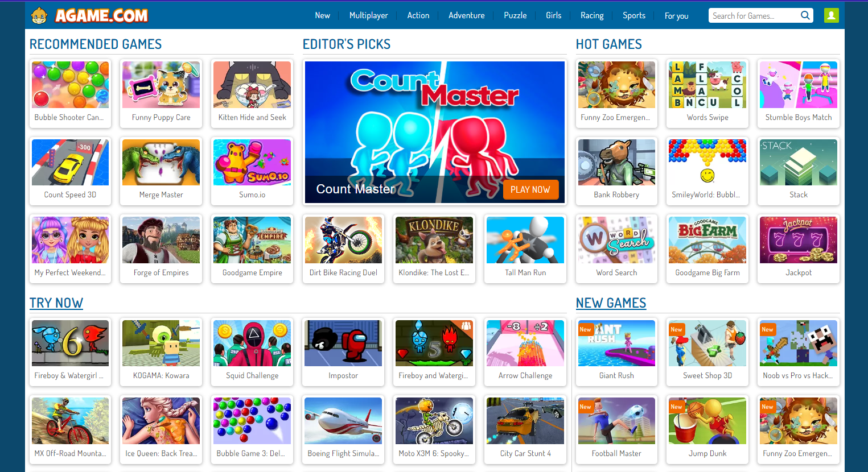Open the Tall Man Run game
The width and height of the screenshot is (868, 472).
click(525, 249)
